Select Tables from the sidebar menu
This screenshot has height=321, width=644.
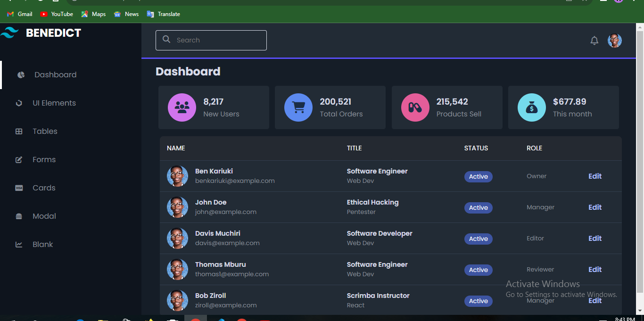click(x=45, y=131)
